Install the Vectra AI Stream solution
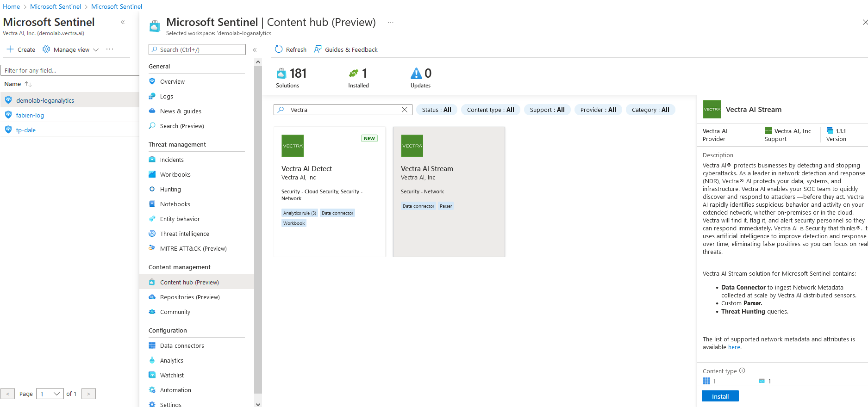This screenshot has width=868, height=407. click(720, 396)
